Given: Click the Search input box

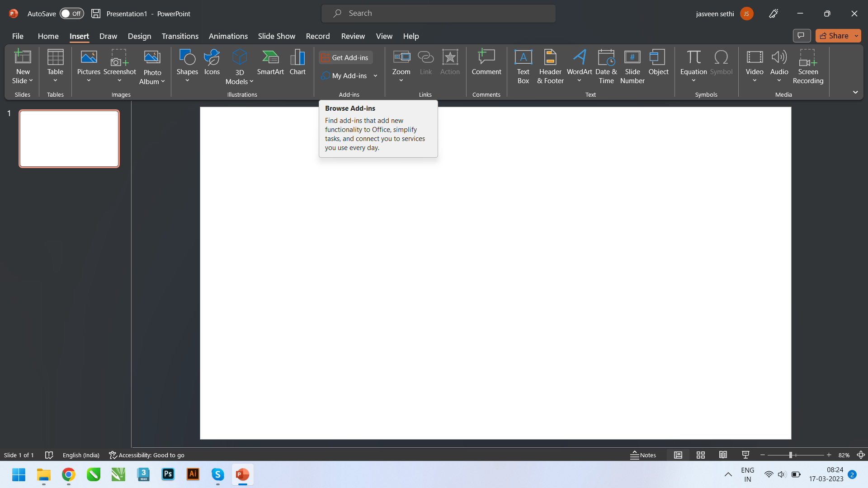Looking at the screenshot, I should click(x=438, y=14).
